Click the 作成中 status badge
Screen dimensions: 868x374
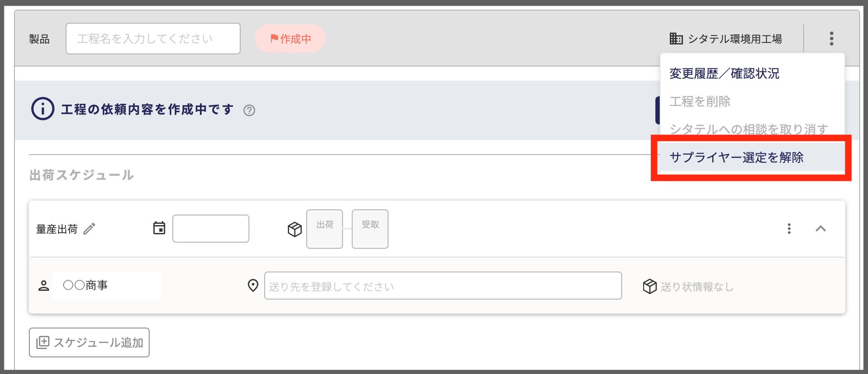point(290,39)
